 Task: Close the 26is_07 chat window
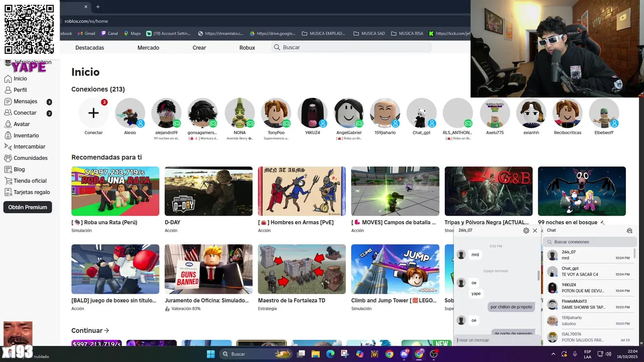click(x=535, y=231)
